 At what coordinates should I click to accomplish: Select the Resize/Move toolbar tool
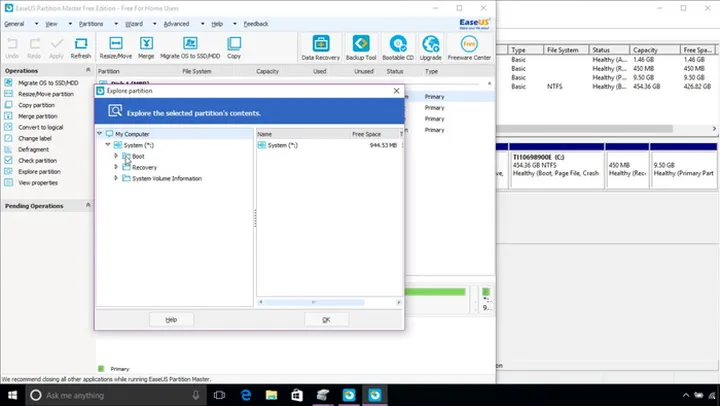coord(116,48)
